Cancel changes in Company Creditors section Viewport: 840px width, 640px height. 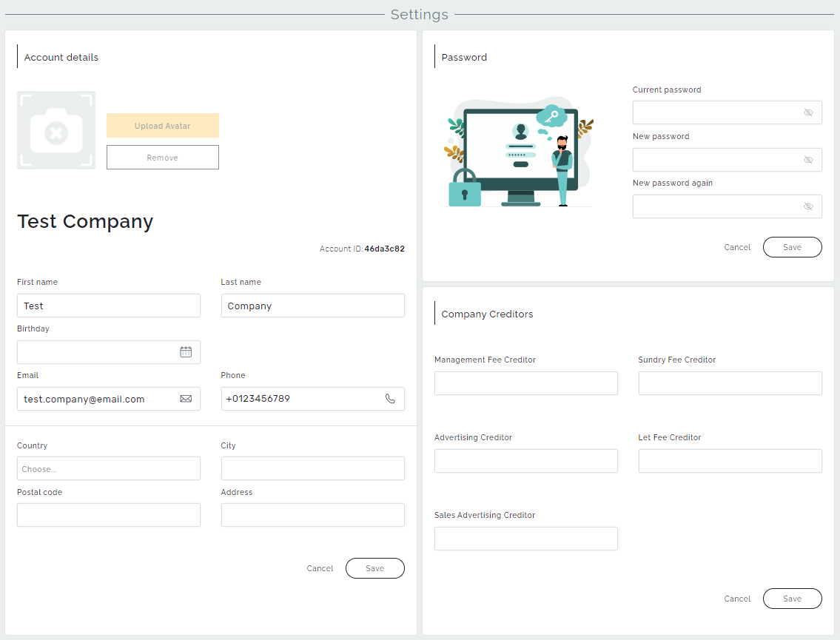[x=737, y=599]
